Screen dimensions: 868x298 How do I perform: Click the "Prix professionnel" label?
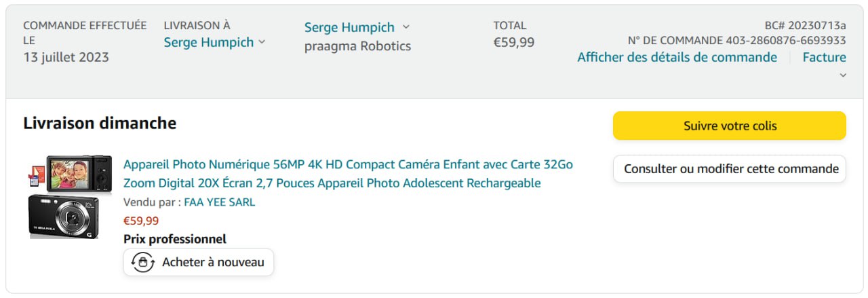(175, 239)
